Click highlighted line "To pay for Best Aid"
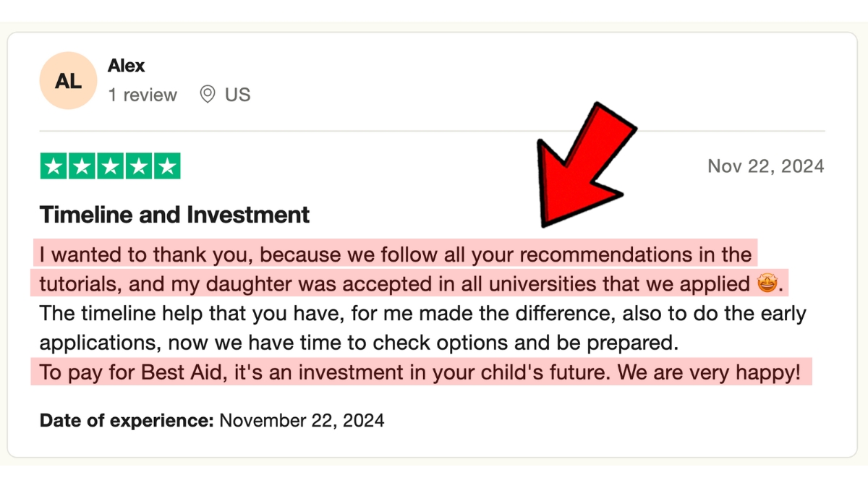Screen dimensions: 868x488 (x=422, y=373)
